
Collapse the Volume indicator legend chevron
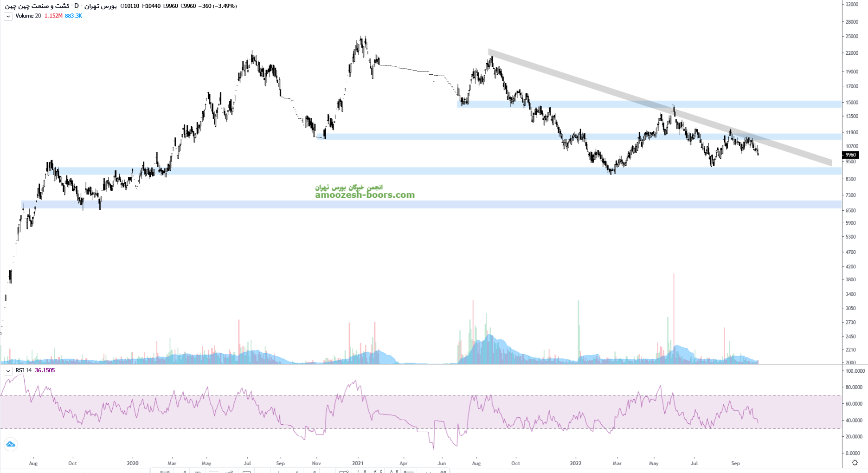(8, 16)
